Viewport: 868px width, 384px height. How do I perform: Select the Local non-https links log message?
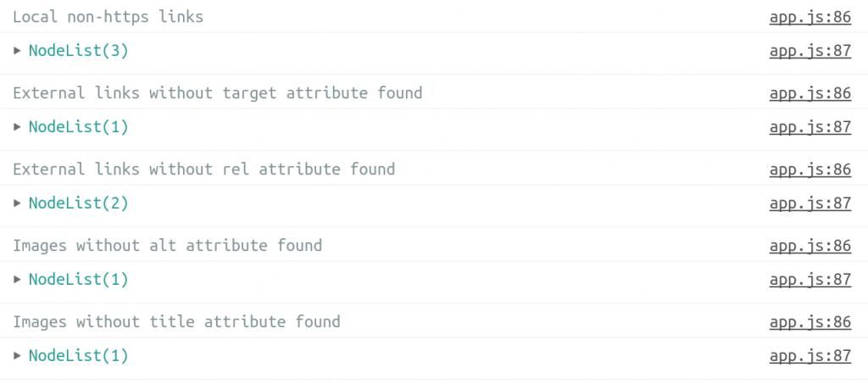[108, 17]
